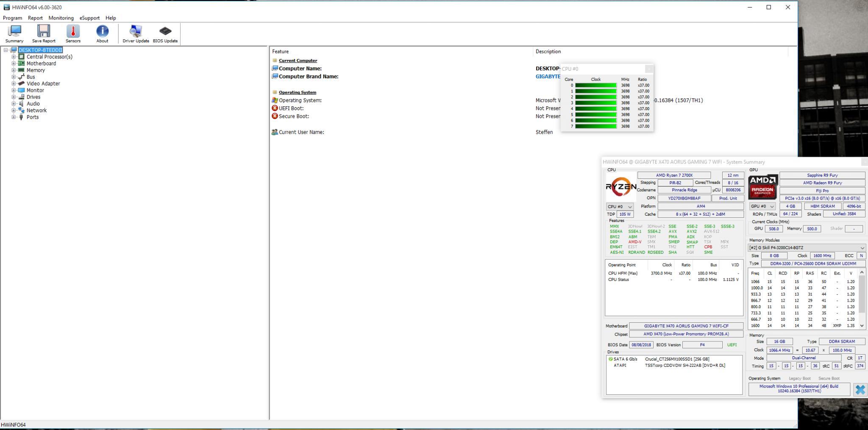Select Memory tree node
This screenshot has width=868, height=430.
tap(36, 70)
